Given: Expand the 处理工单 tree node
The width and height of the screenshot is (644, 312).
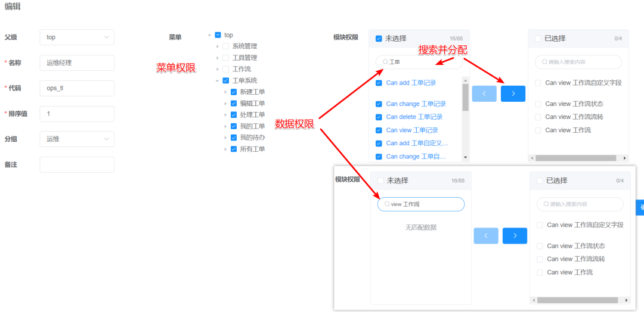Looking at the screenshot, I should [225, 115].
